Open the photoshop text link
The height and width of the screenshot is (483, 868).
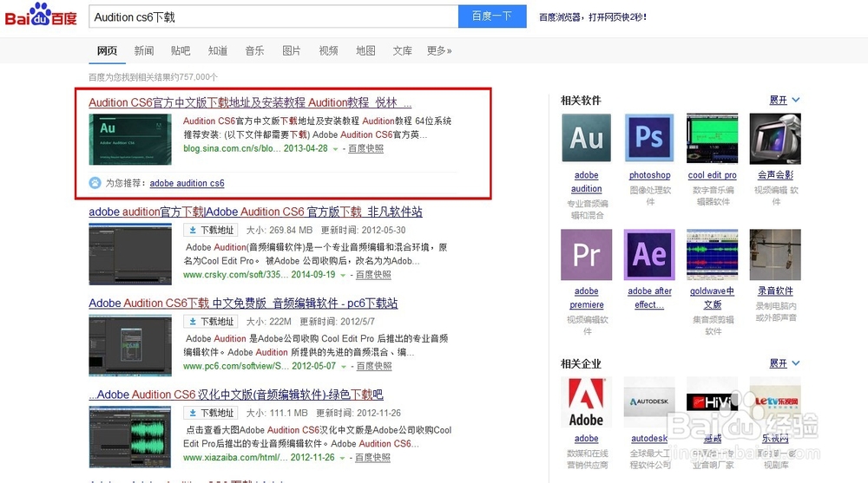pos(649,175)
